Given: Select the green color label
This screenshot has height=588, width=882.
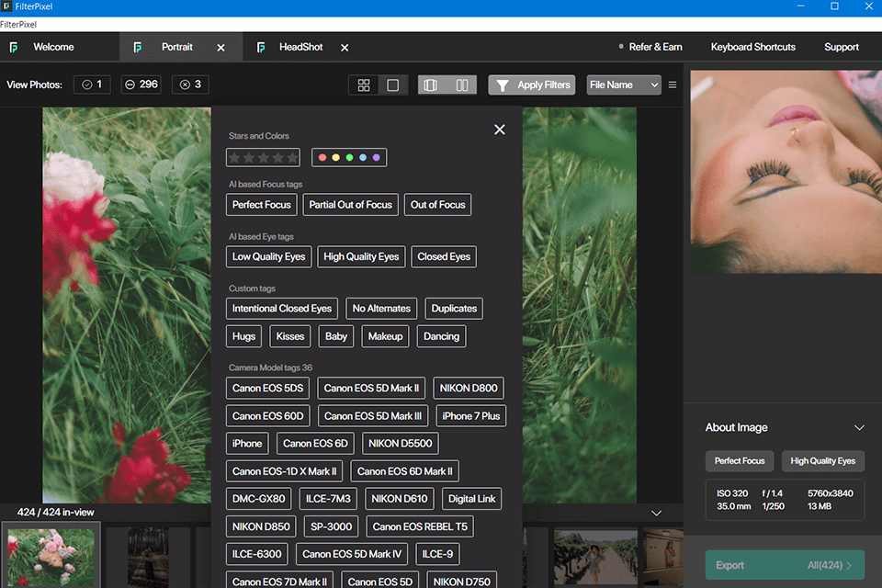Looking at the screenshot, I should coord(349,157).
